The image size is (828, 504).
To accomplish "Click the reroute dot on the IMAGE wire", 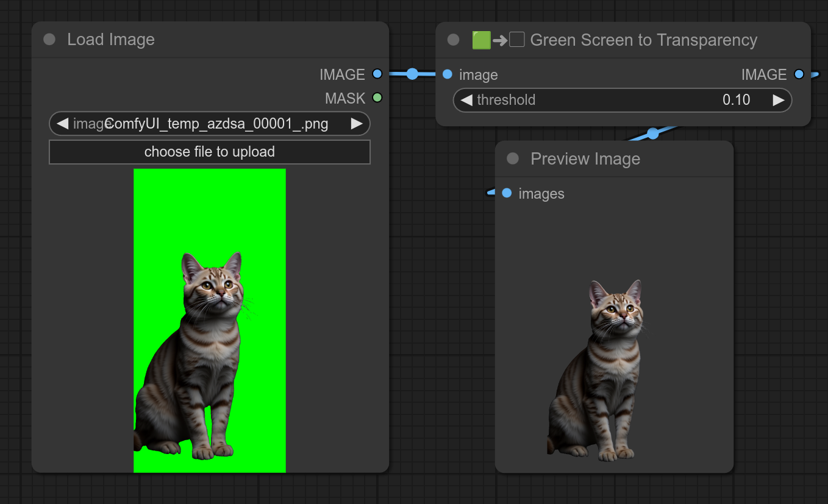I will point(412,74).
